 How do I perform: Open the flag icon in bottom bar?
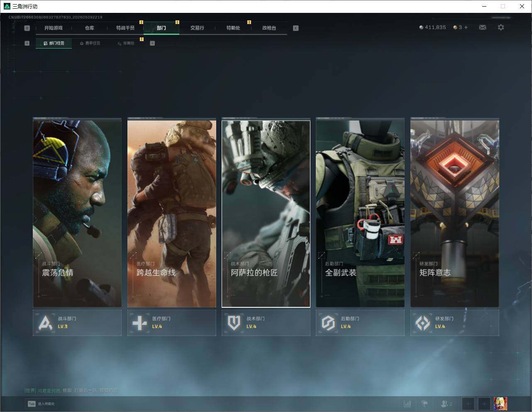425,404
